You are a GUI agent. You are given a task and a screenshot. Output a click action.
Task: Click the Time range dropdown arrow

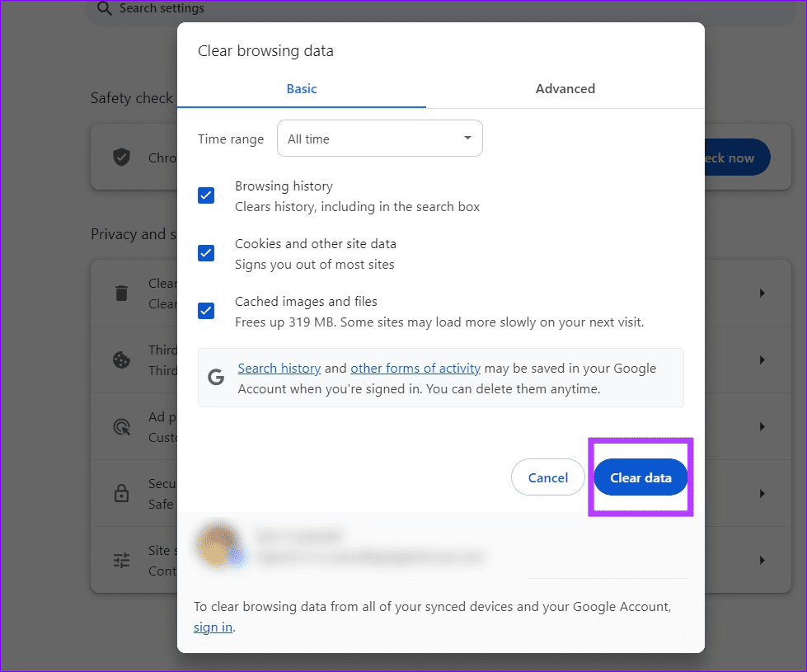point(467,138)
